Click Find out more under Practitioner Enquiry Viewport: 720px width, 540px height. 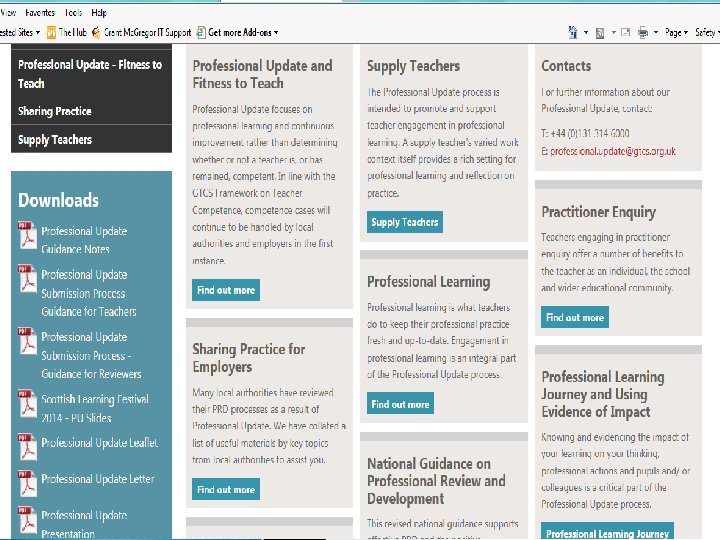pos(575,317)
